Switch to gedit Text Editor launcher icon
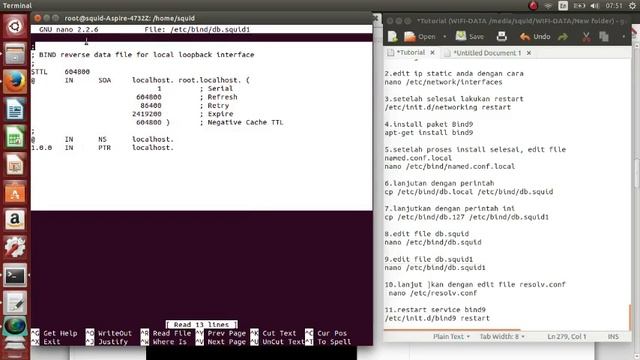This screenshot has height=360, width=640. click(x=15, y=303)
